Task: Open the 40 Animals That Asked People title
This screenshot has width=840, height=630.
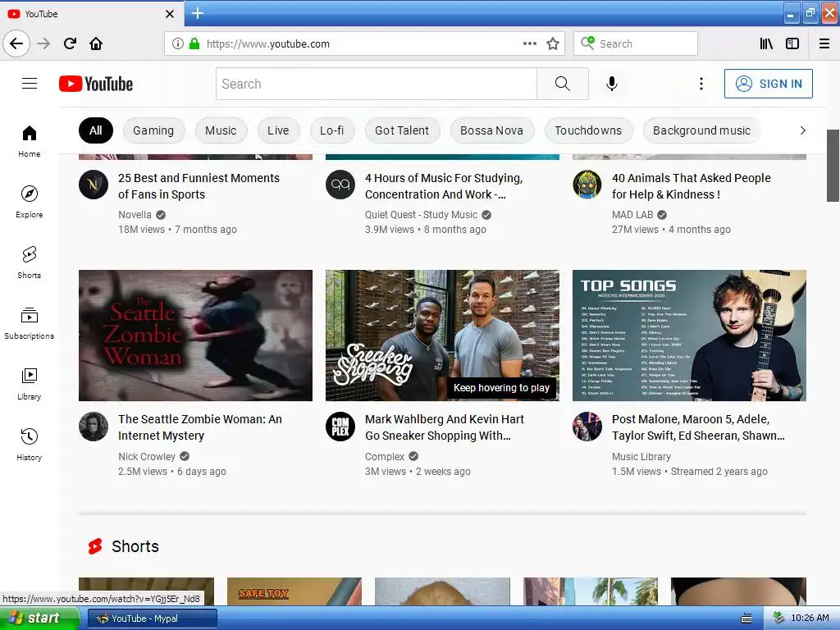Action: pyautogui.click(x=691, y=186)
